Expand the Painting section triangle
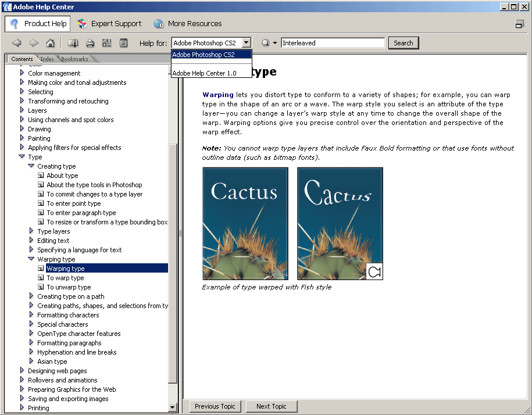 click(x=22, y=138)
